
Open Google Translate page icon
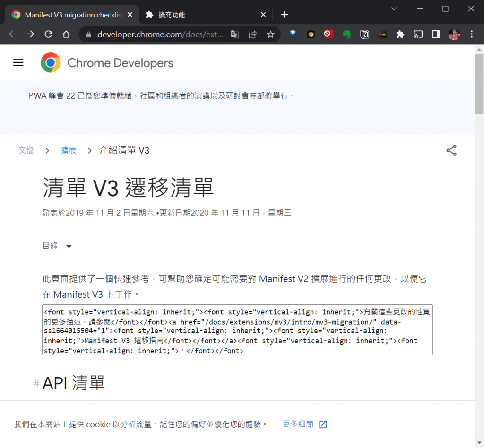pyautogui.click(x=235, y=34)
